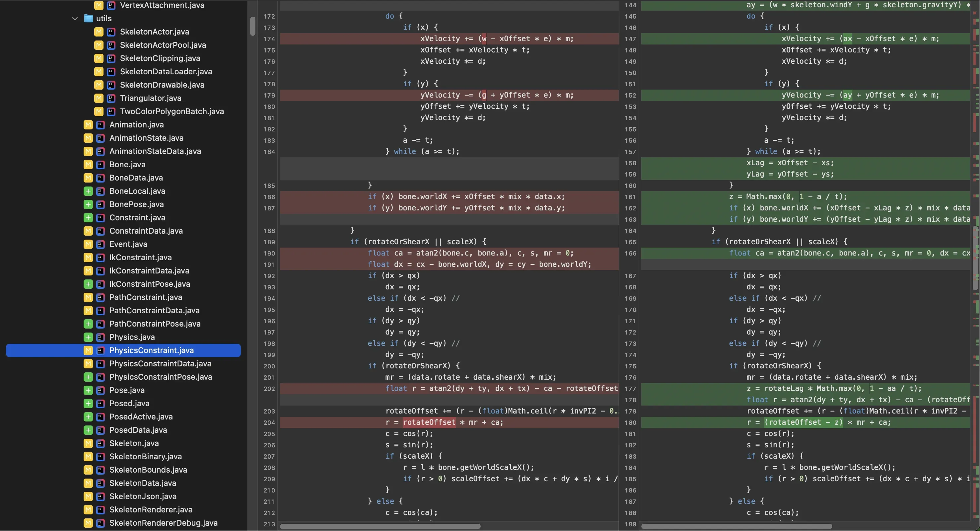Click line number 204 in the left pane
The image size is (980, 531).
pyautogui.click(x=269, y=422)
